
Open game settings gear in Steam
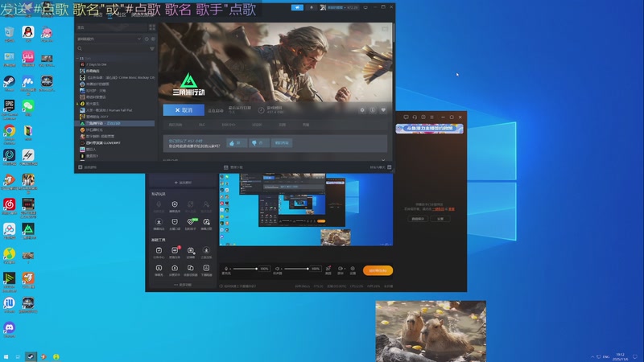point(361,110)
